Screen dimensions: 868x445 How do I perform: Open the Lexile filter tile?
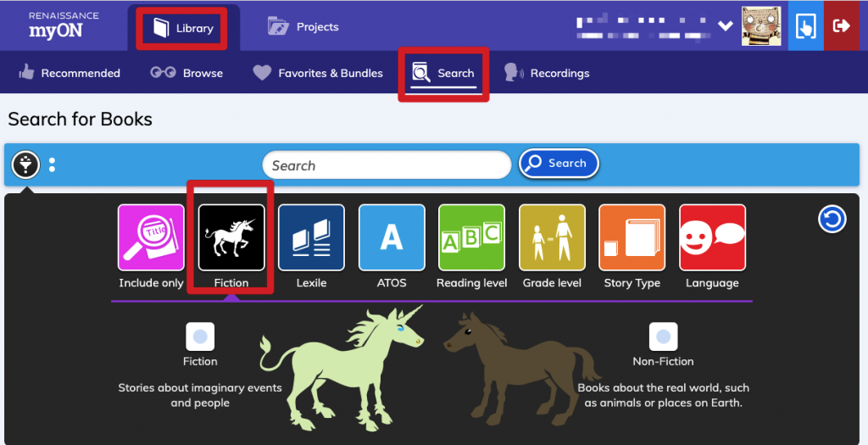[311, 237]
